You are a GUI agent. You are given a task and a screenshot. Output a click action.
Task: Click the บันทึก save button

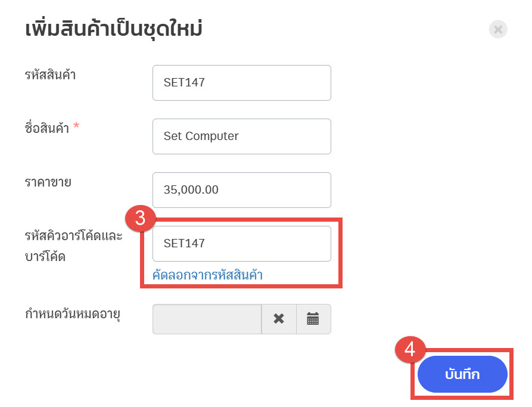coord(462,374)
